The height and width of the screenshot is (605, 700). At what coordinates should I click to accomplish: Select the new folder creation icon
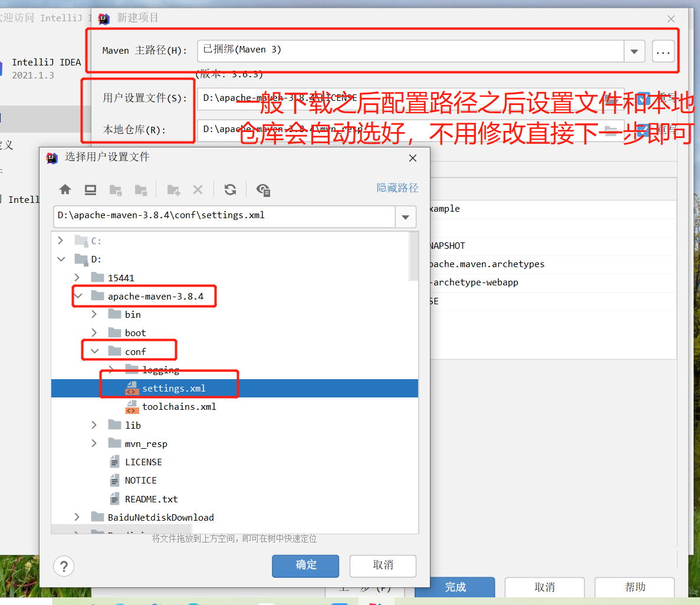click(x=173, y=189)
